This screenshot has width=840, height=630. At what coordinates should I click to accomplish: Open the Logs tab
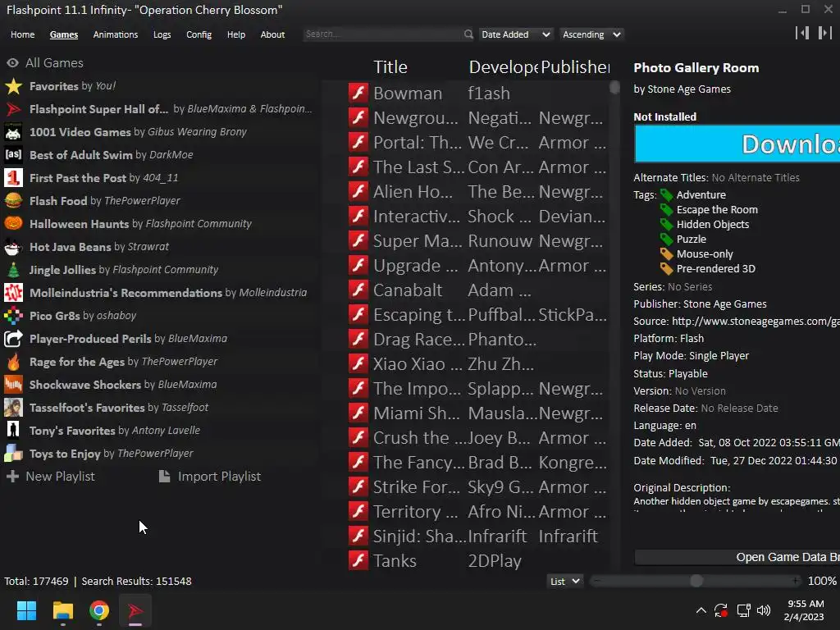point(162,34)
